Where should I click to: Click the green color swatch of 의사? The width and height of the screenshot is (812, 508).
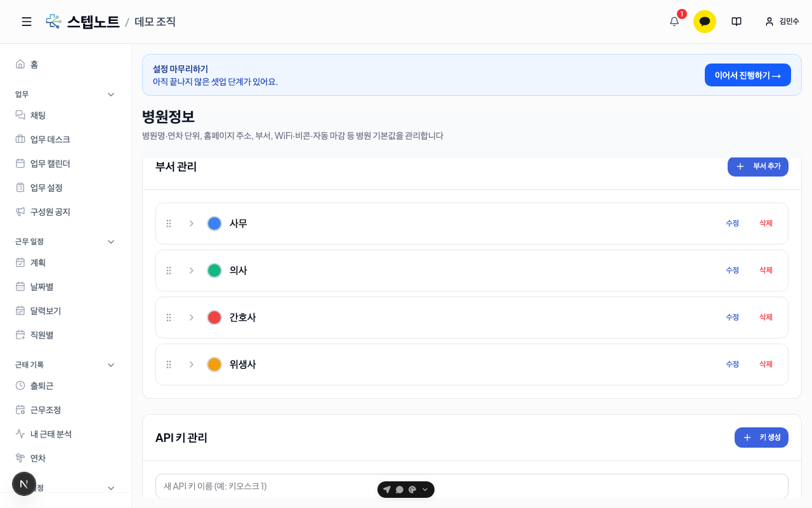tap(214, 271)
